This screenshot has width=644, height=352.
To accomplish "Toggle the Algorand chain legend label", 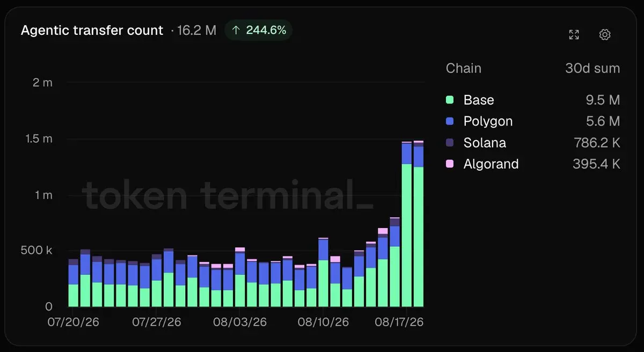I will [491, 164].
